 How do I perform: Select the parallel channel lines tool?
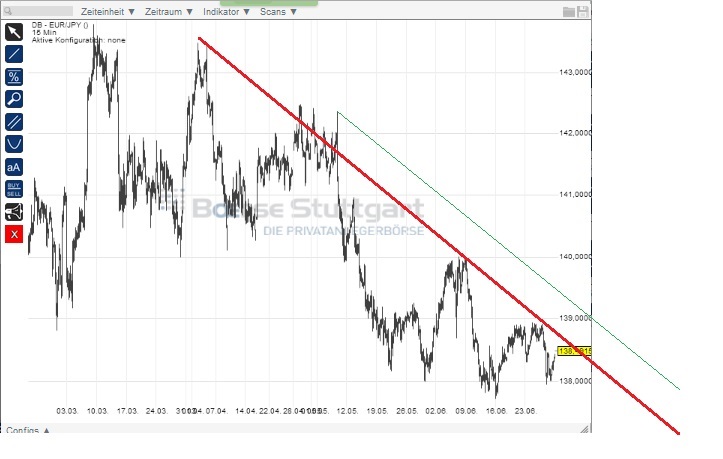pyautogui.click(x=14, y=122)
